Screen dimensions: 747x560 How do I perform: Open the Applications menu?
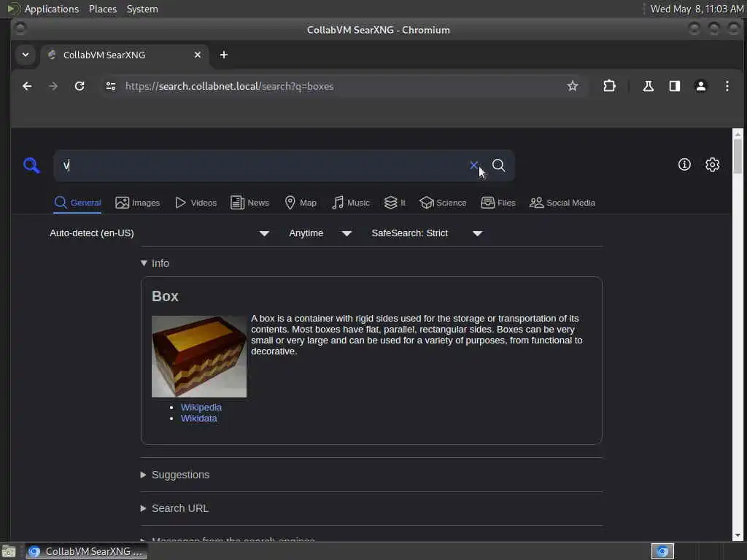[x=52, y=9]
